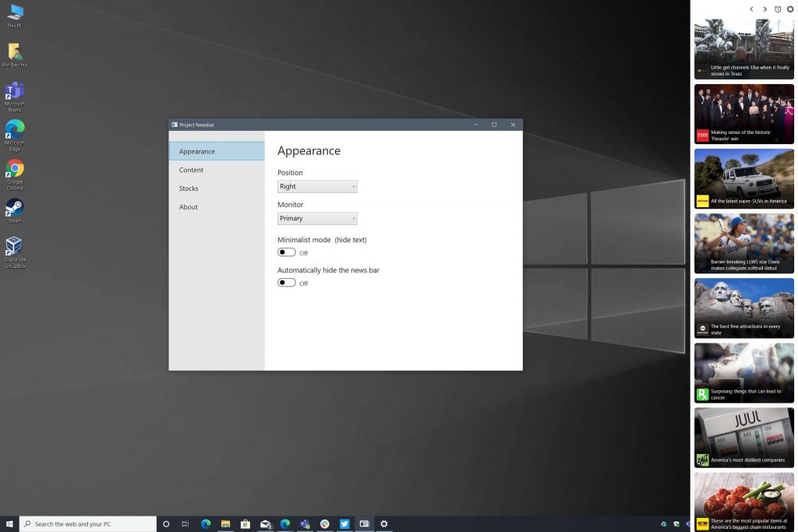Go to next news page arrow
This screenshot has height=532, width=798.
point(764,9)
